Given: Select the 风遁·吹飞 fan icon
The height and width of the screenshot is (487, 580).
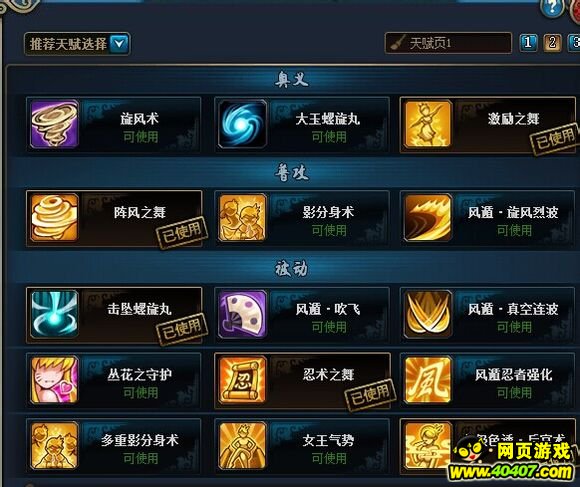Looking at the screenshot, I should click(x=242, y=314).
